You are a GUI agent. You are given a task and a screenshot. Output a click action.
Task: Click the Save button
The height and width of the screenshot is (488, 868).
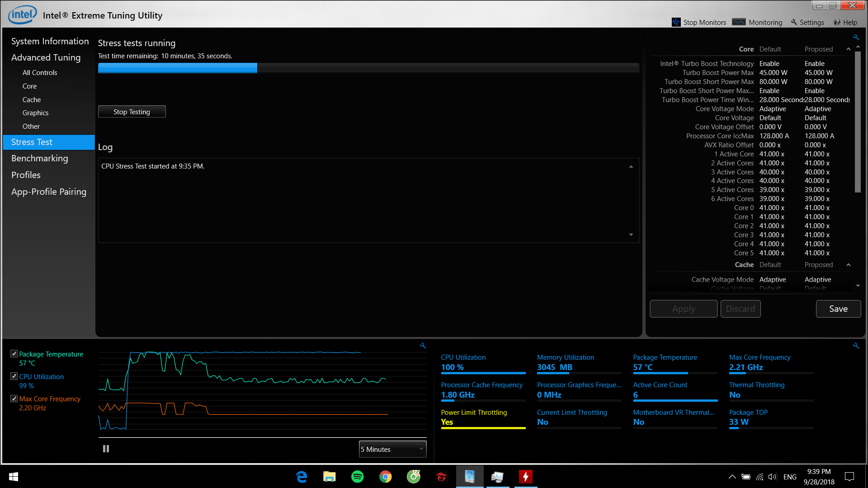coord(838,309)
